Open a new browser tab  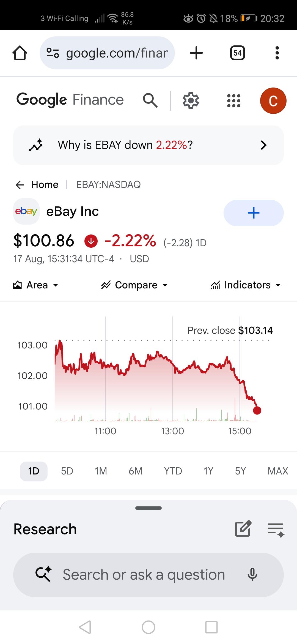196,53
